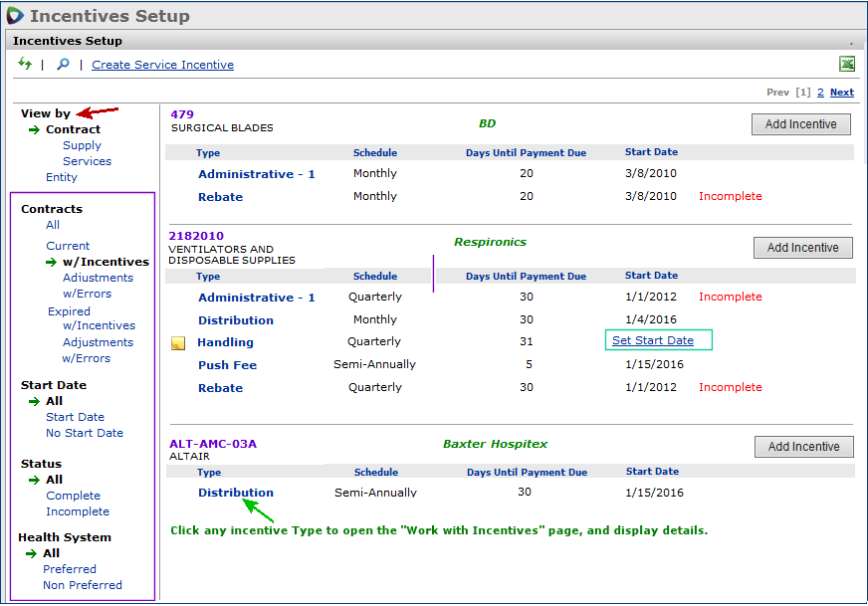868x606 pixels.
Task: Open the Push Fee incentive type
Action: tap(227, 365)
